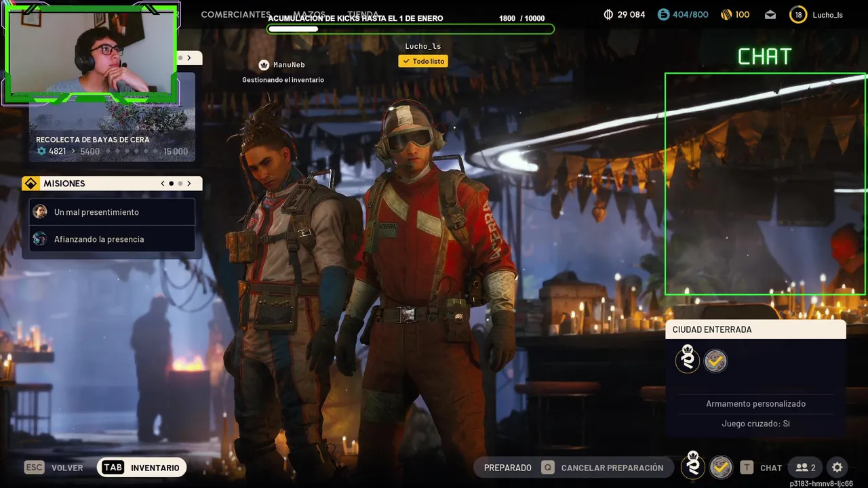This screenshot has height=488, width=868.
Task: Click the CHAT overlay title
Action: [x=765, y=57]
